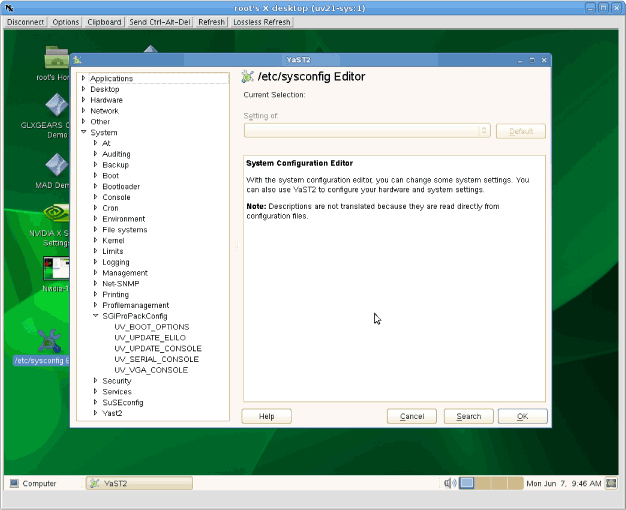Expand the Kernel subcategory

click(95, 240)
